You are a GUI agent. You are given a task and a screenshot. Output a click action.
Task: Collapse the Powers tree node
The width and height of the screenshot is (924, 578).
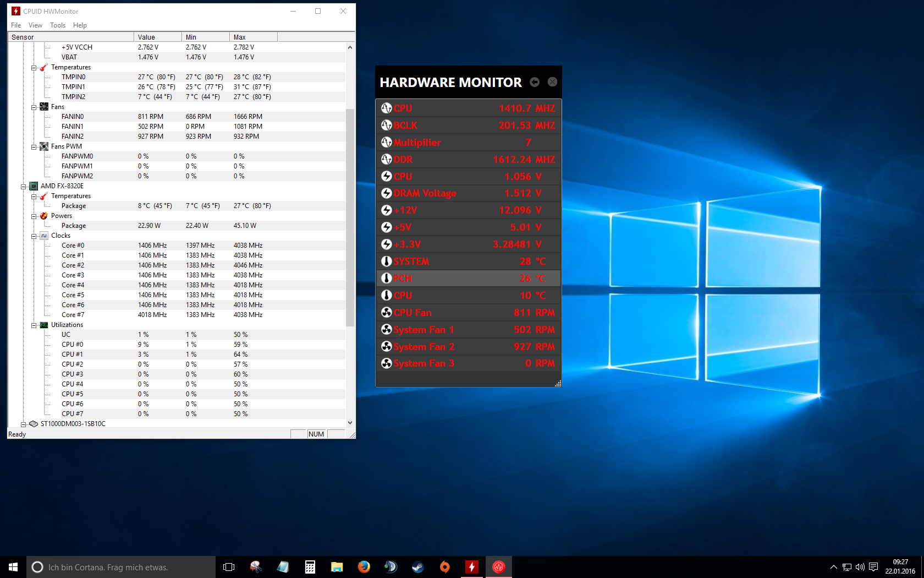[34, 216]
